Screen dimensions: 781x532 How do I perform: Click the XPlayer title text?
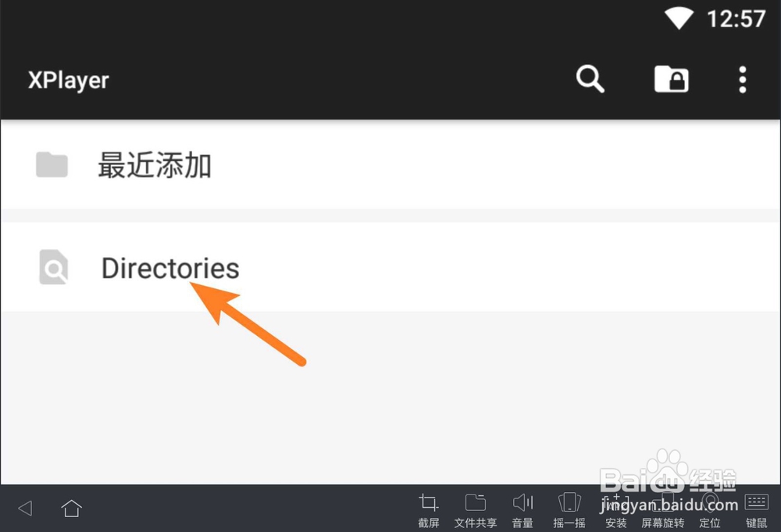coord(68,80)
